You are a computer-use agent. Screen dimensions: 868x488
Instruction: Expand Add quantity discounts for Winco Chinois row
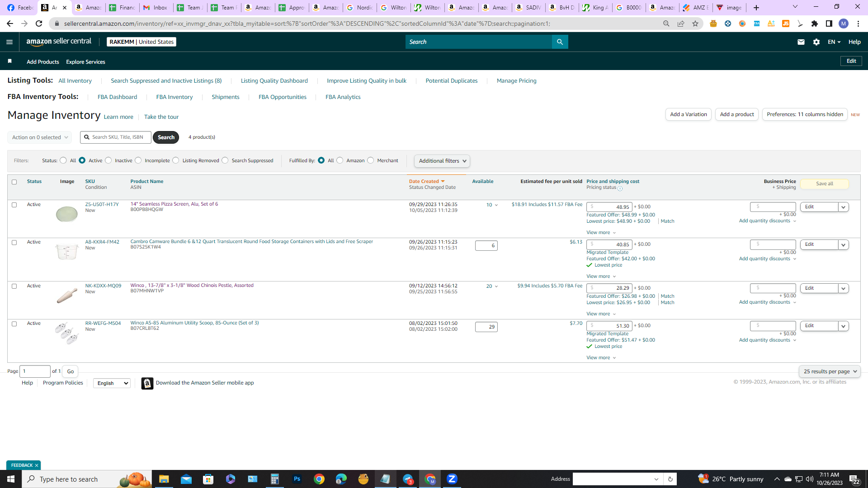(x=768, y=302)
